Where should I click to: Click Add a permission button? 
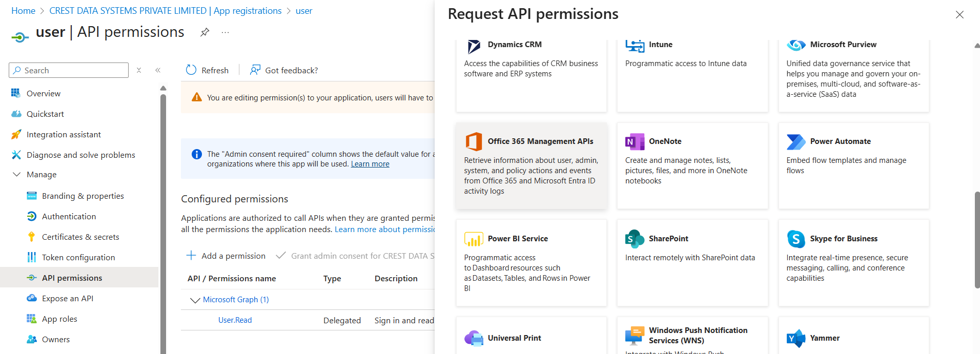click(226, 256)
